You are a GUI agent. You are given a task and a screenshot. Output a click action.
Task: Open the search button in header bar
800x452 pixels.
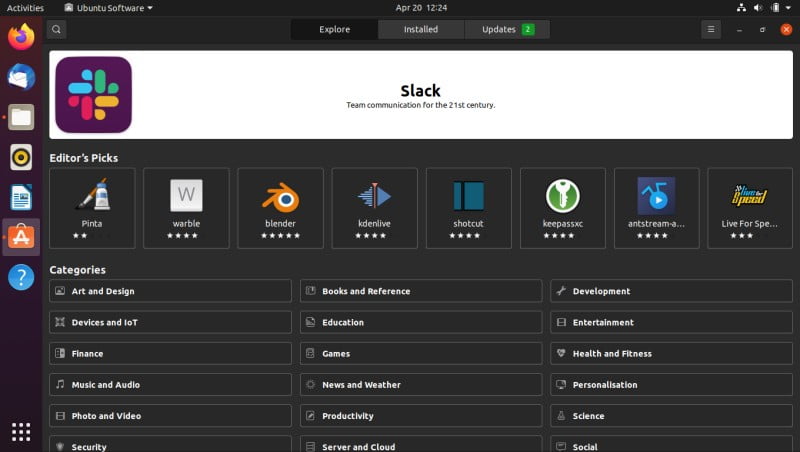[56, 30]
